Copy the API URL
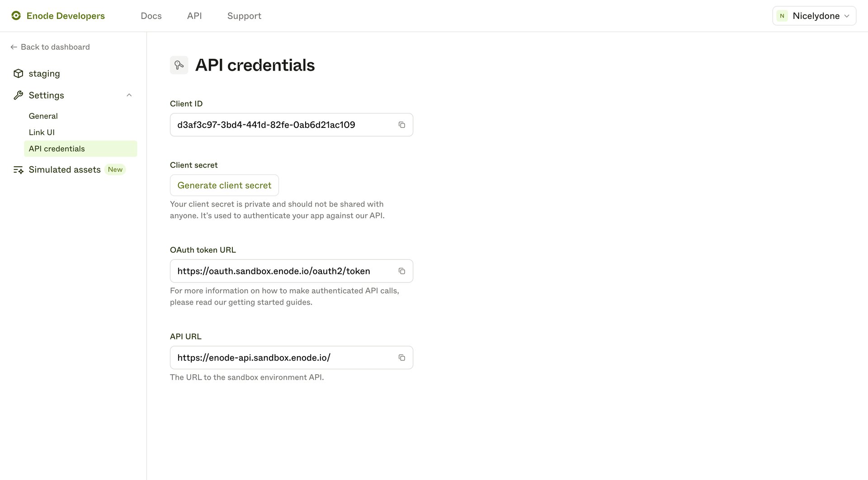 pos(402,357)
